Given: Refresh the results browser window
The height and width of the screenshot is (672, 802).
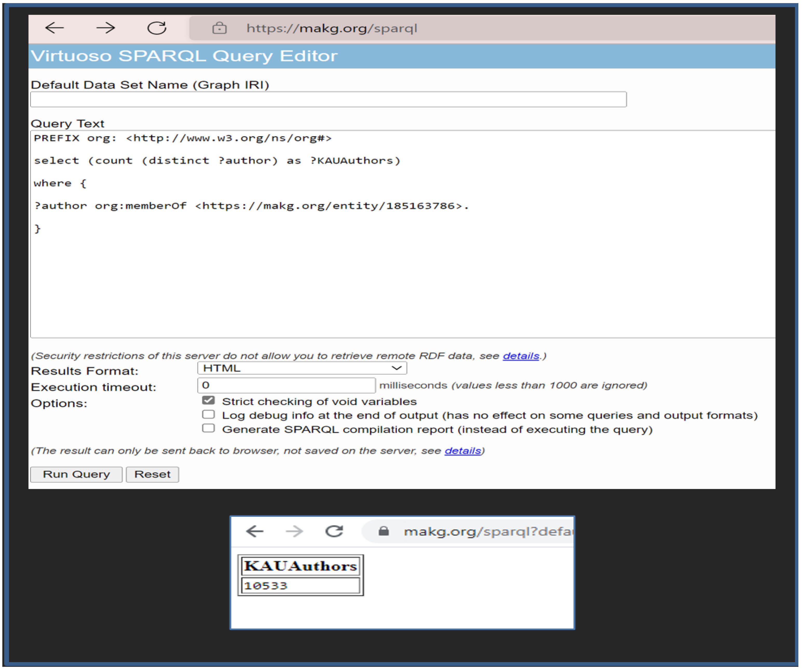Looking at the screenshot, I should [x=334, y=531].
